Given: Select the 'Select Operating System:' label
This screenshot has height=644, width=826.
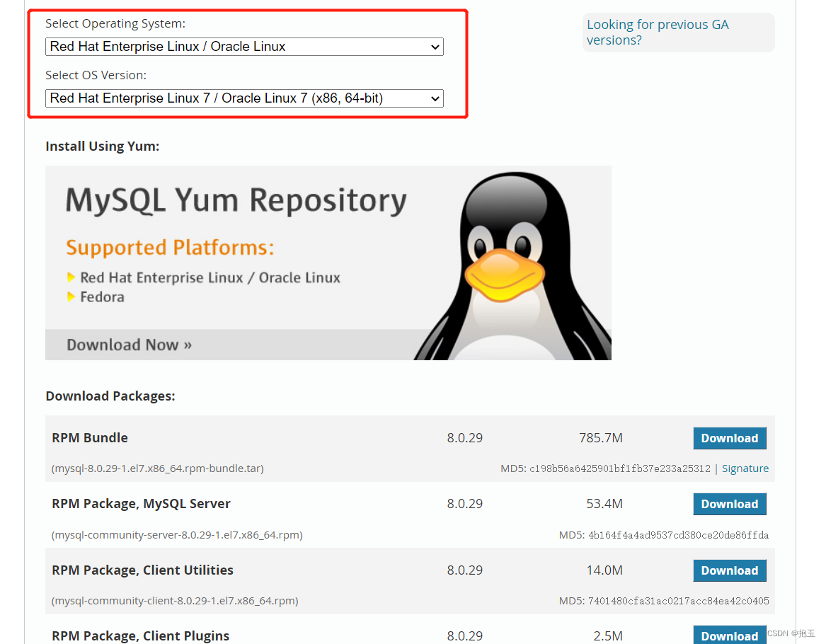Looking at the screenshot, I should [x=115, y=23].
